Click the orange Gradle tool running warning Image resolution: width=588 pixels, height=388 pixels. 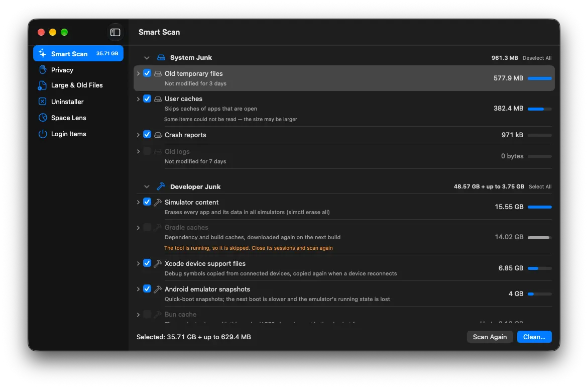[x=248, y=248]
